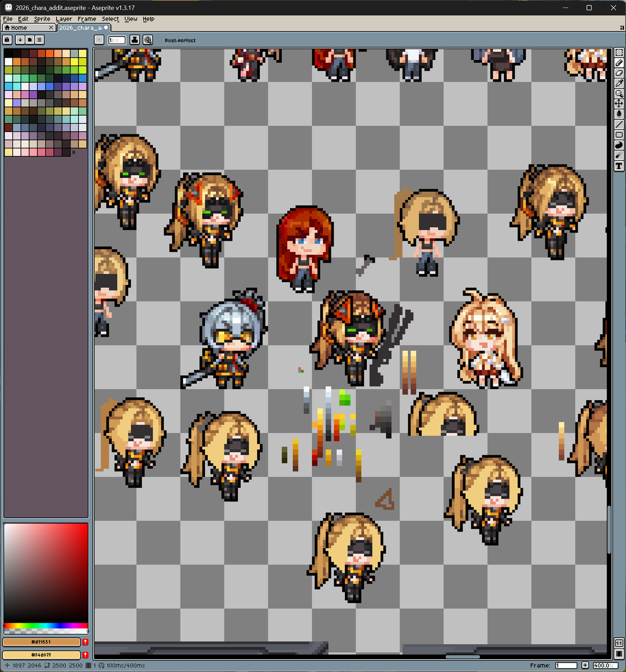
Task: Click the warning icon beside background color #f4d07f
Action: (x=85, y=655)
